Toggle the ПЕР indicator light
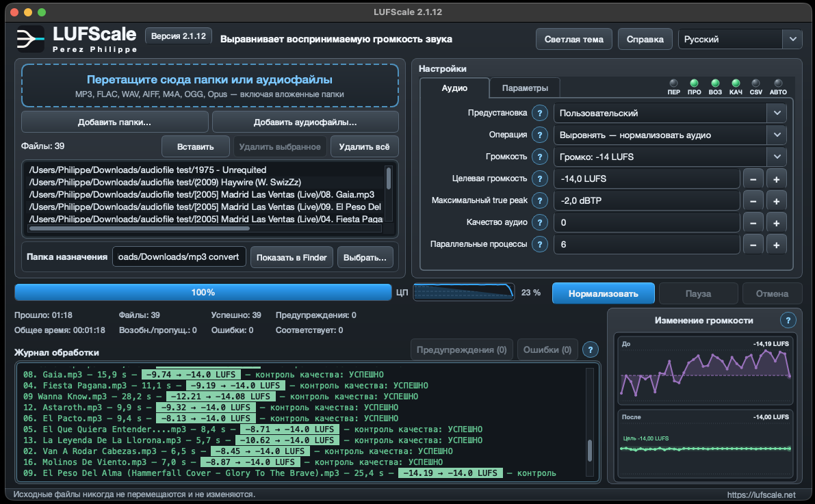Viewport: 815px width, 504px height. (673, 83)
